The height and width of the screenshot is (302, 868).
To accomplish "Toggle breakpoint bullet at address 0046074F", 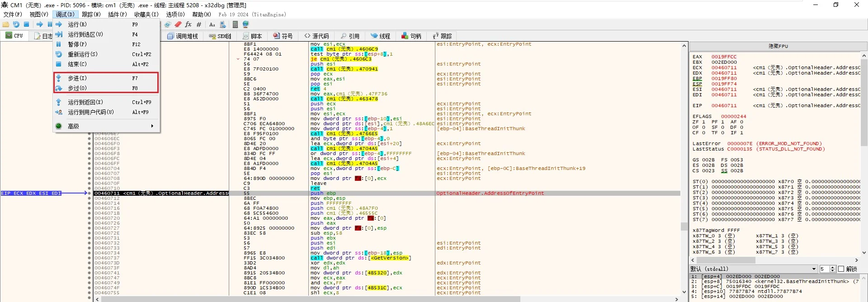I will click(x=90, y=288).
